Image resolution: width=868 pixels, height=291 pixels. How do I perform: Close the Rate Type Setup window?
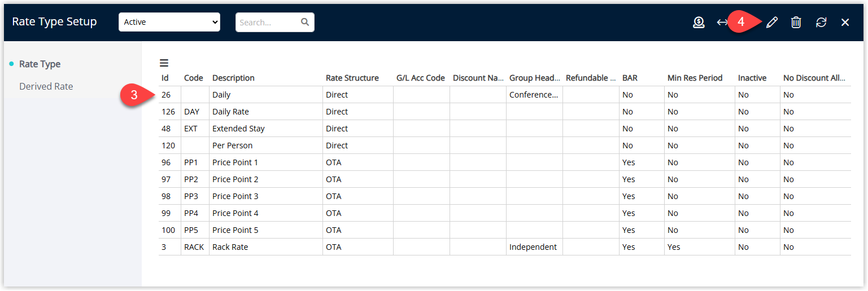(x=845, y=23)
